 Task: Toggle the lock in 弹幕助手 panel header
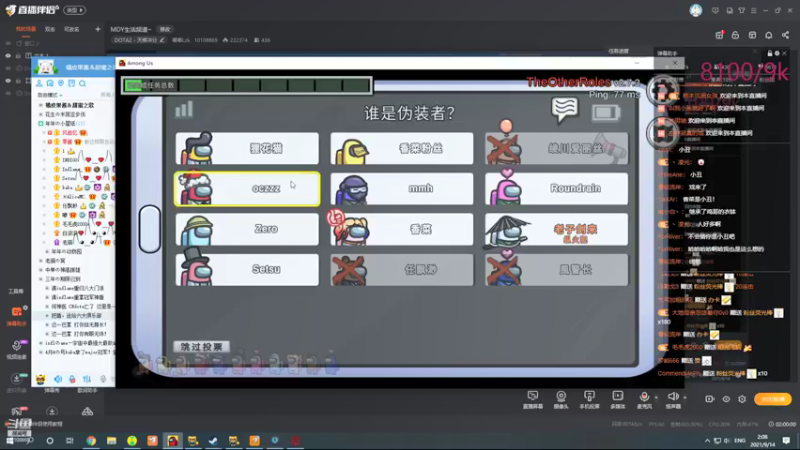pyautogui.click(x=769, y=53)
